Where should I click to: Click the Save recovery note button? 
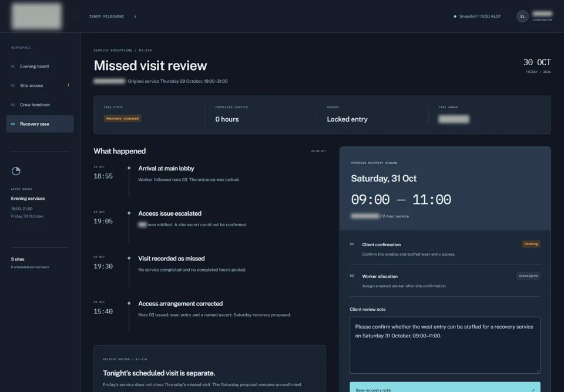click(445, 387)
